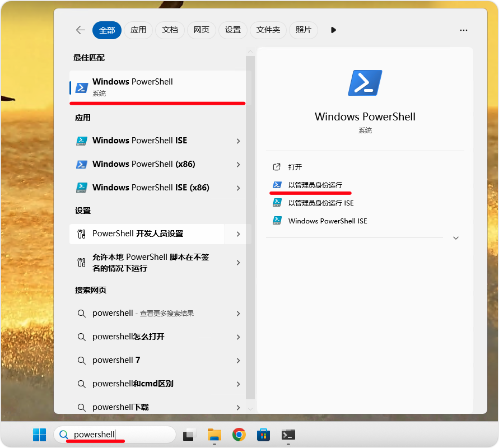The image size is (499, 448).
Task: Click the magnifier beside powershell下载
Action: [81, 408]
